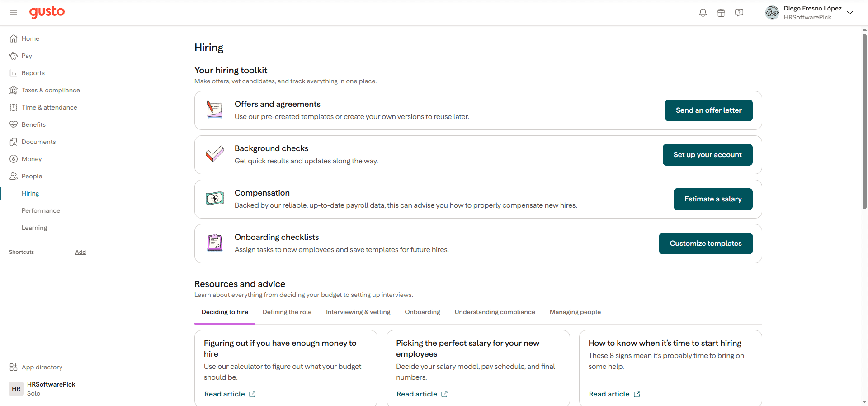Viewport: 868px width, 406px height.
Task: Expand the Diego Fresno López account dropdown
Action: pos(850,13)
